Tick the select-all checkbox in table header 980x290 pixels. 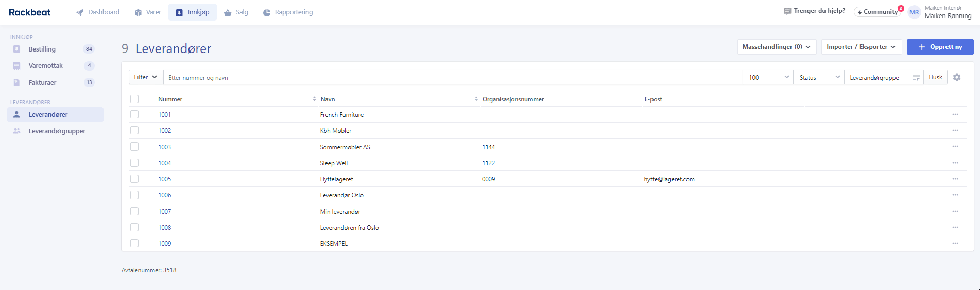point(134,99)
